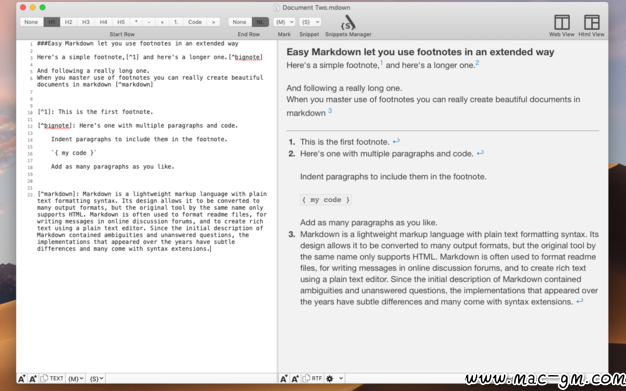
Task: Set End Row option to None
Action: (240, 22)
